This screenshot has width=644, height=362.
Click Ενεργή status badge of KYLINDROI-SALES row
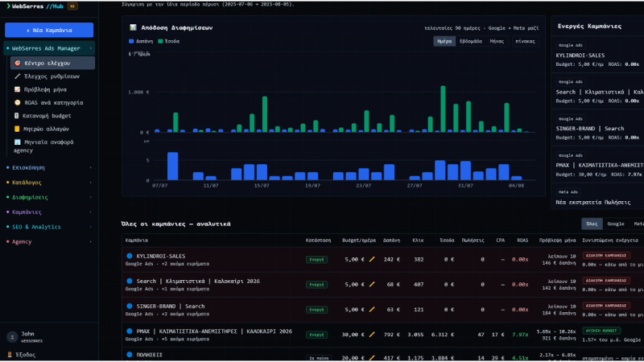[316, 259]
